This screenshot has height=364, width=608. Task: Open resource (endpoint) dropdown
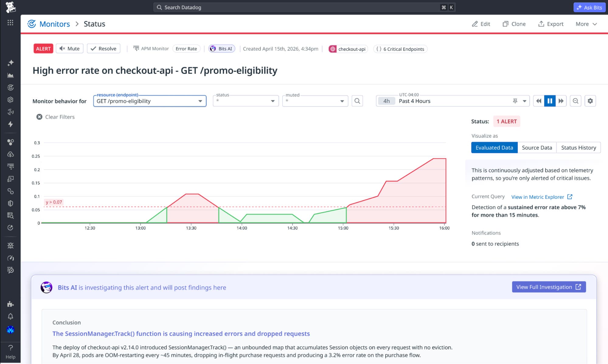(x=150, y=101)
